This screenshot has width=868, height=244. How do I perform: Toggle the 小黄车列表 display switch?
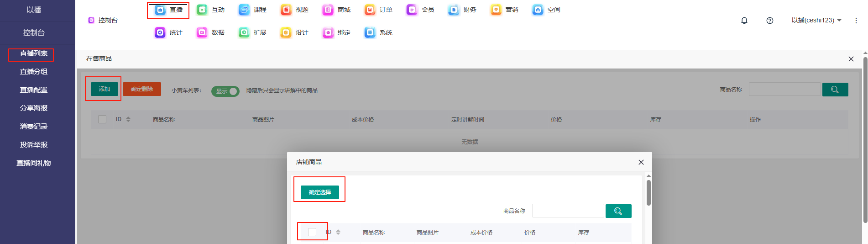(225, 91)
